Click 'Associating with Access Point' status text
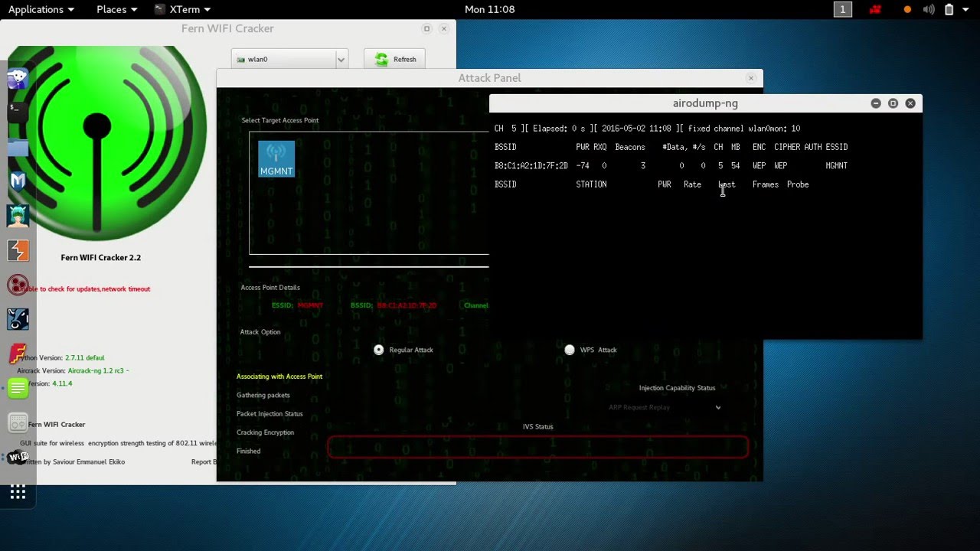980x551 pixels. pos(279,377)
